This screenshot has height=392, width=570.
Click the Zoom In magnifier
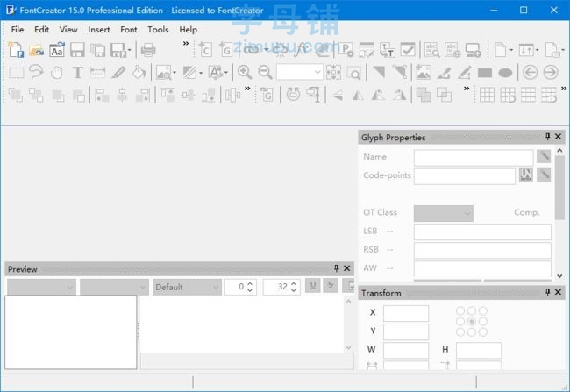pos(245,73)
